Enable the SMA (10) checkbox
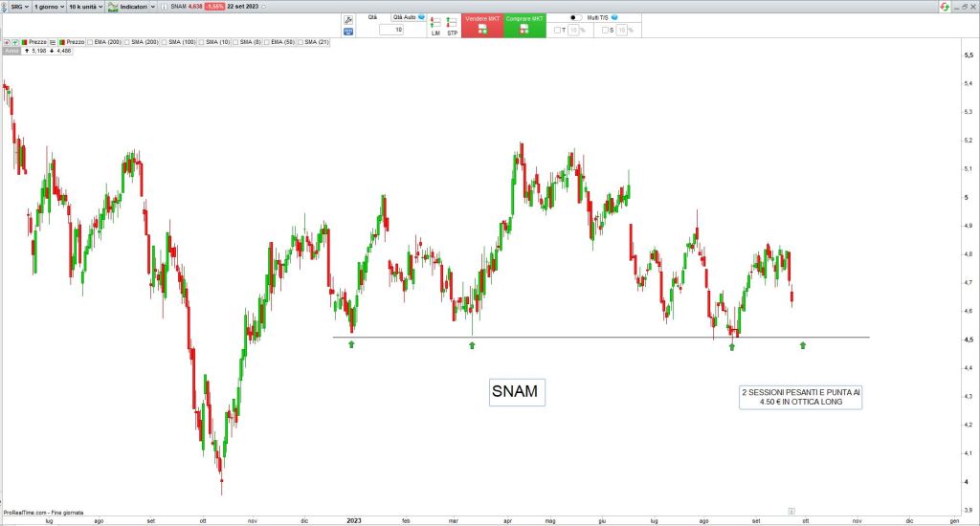The width and height of the screenshot is (980, 526). pyautogui.click(x=201, y=42)
